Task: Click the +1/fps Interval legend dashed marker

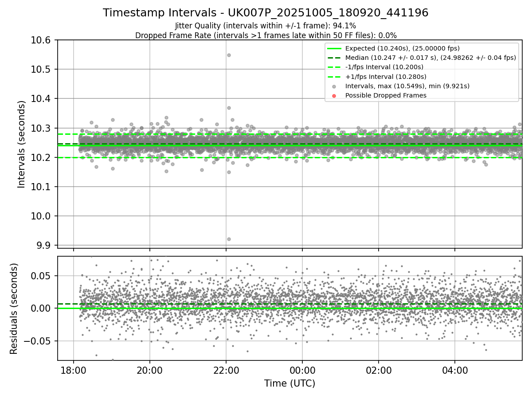Action: coord(335,77)
